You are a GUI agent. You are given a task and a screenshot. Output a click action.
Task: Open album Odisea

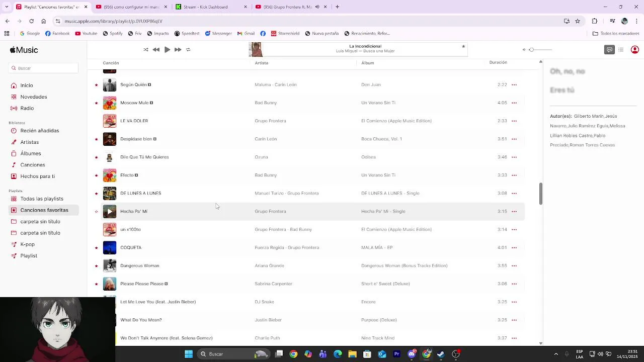tap(368, 157)
